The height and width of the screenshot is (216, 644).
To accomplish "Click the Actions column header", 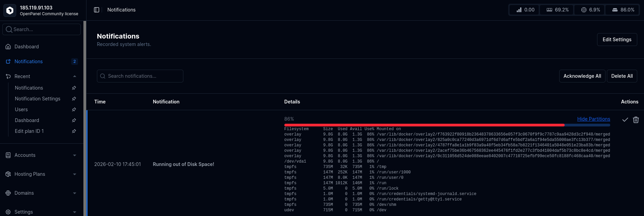I will [x=629, y=102].
